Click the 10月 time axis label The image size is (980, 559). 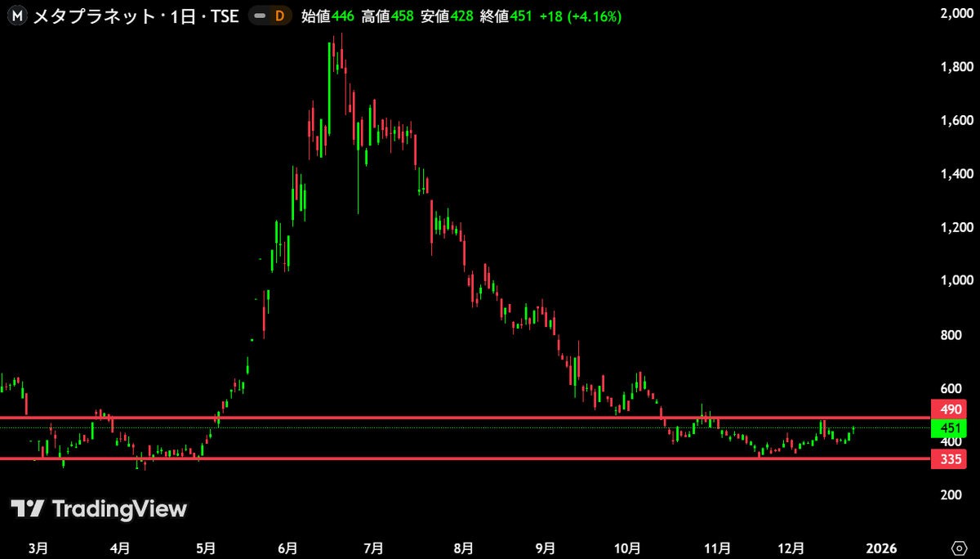pos(626,547)
